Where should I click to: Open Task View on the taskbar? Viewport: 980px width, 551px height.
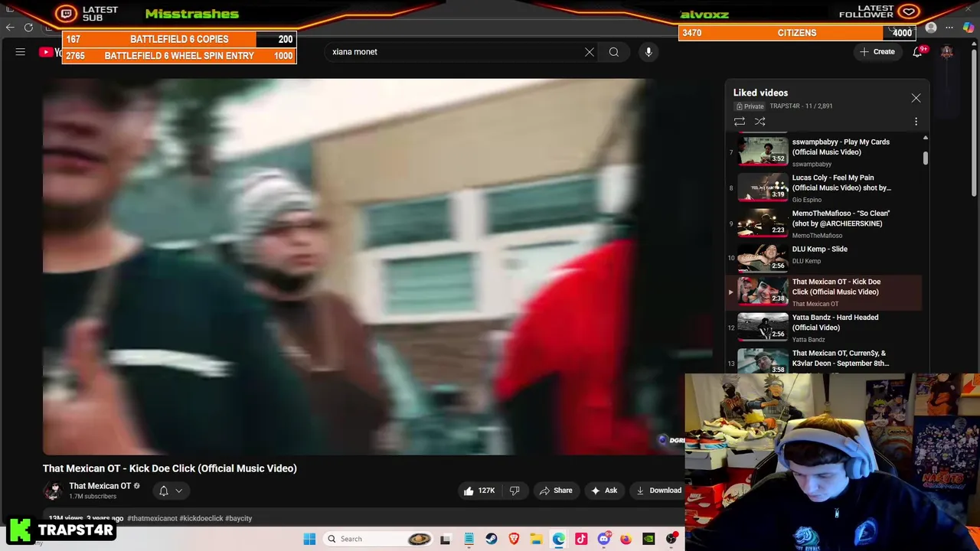[445, 539]
